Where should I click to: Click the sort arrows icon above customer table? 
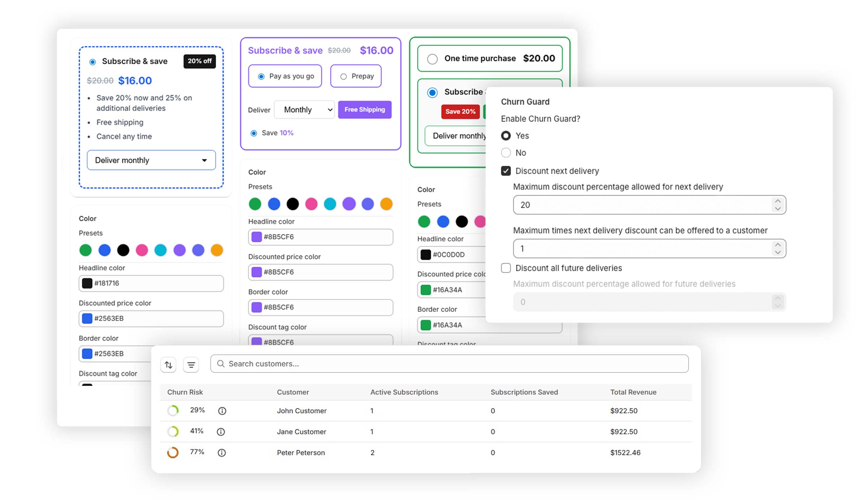[x=168, y=365]
